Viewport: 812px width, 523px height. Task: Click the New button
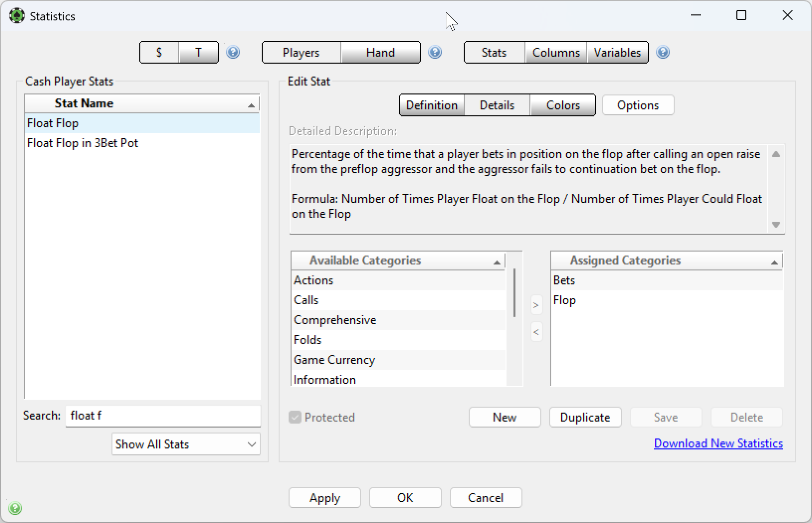coord(505,417)
